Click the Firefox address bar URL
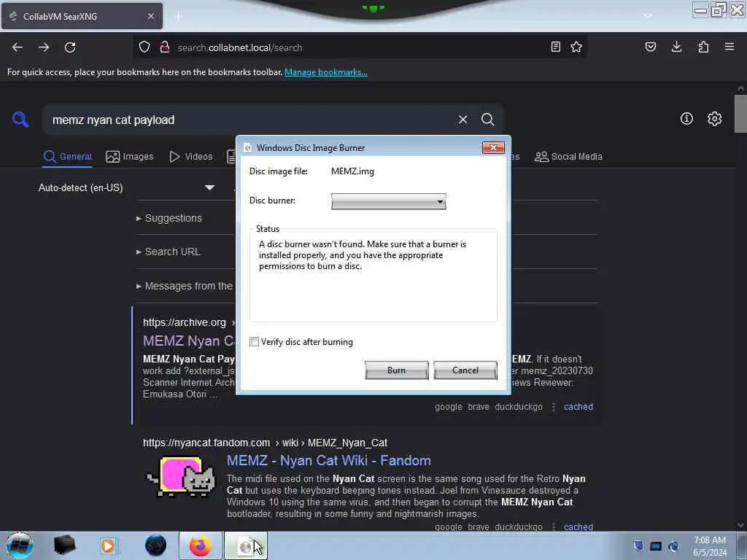 (x=239, y=47)
